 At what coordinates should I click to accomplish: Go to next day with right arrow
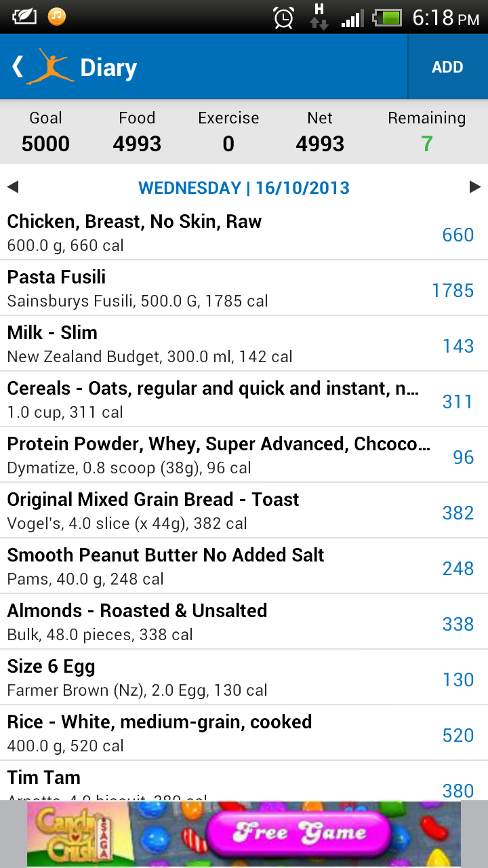click(475, 187)
